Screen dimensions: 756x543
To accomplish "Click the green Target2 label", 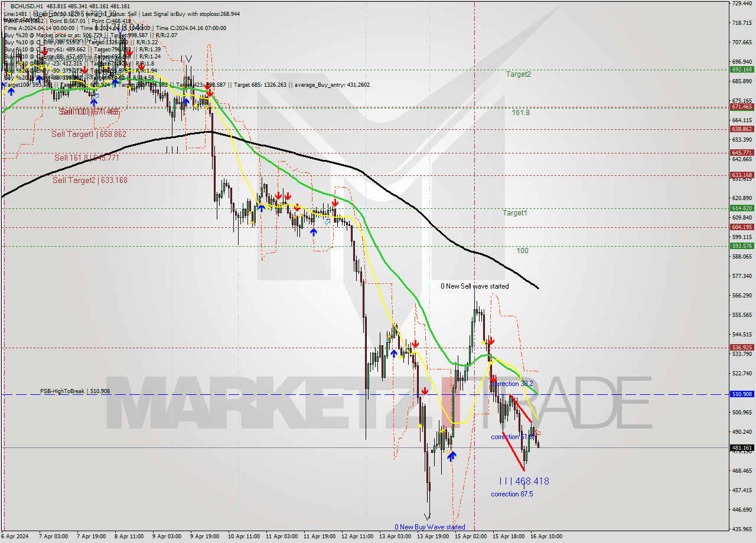I will [x=518, y=74].
